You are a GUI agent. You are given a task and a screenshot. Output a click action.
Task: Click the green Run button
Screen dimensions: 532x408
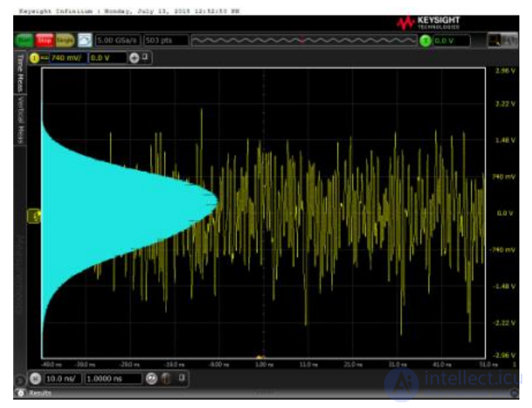tap(24, 40)
